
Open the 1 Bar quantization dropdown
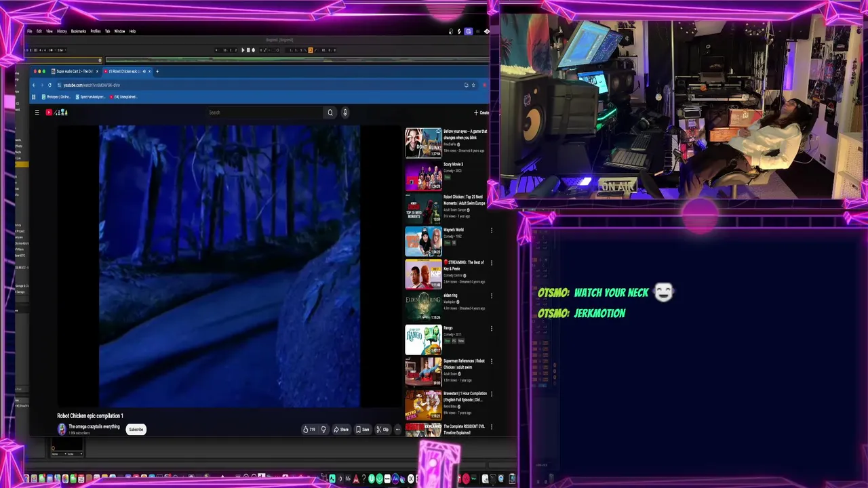(x=61, y=50)
